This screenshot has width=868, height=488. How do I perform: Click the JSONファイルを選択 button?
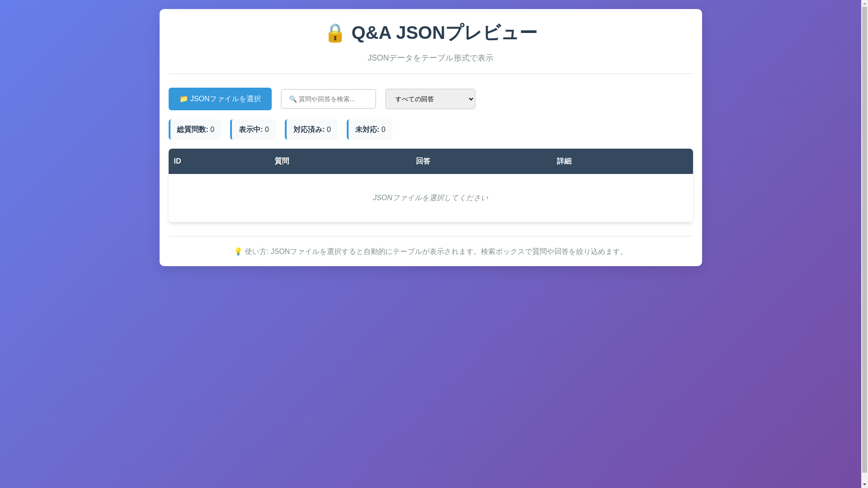(x=220, y=99)
